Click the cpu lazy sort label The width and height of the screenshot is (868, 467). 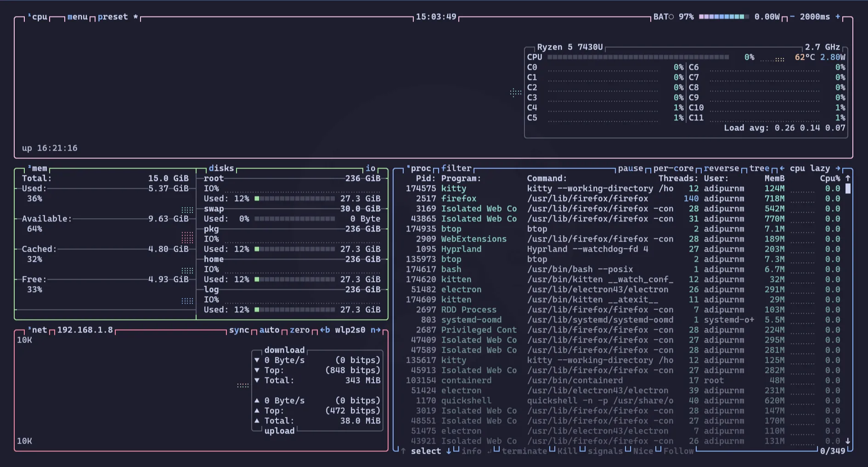pos(810,169)
